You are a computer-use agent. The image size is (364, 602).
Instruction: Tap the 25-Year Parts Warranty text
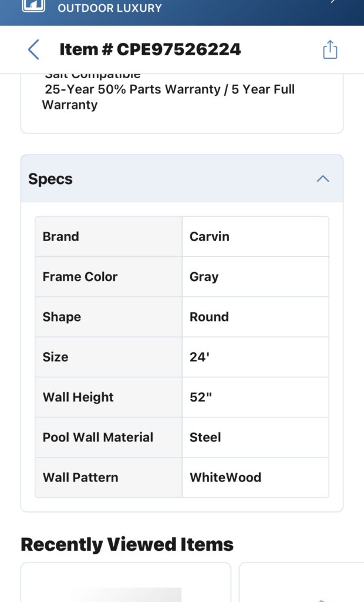168,97
